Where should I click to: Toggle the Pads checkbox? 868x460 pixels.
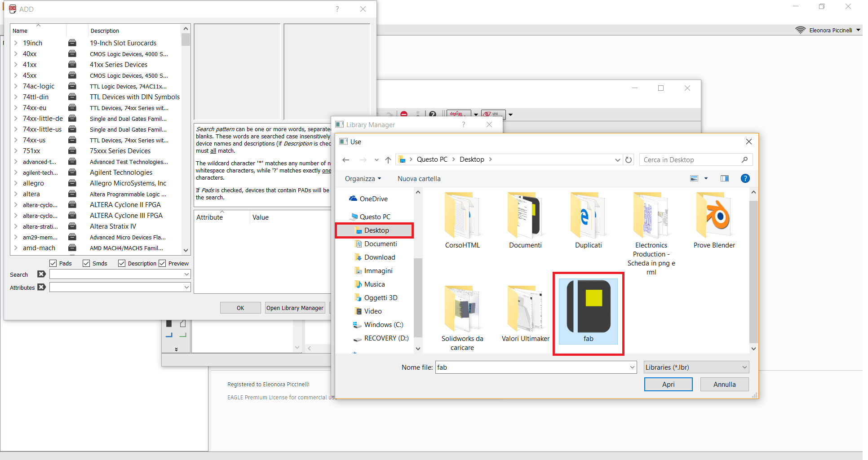click(x=53, y=263)
